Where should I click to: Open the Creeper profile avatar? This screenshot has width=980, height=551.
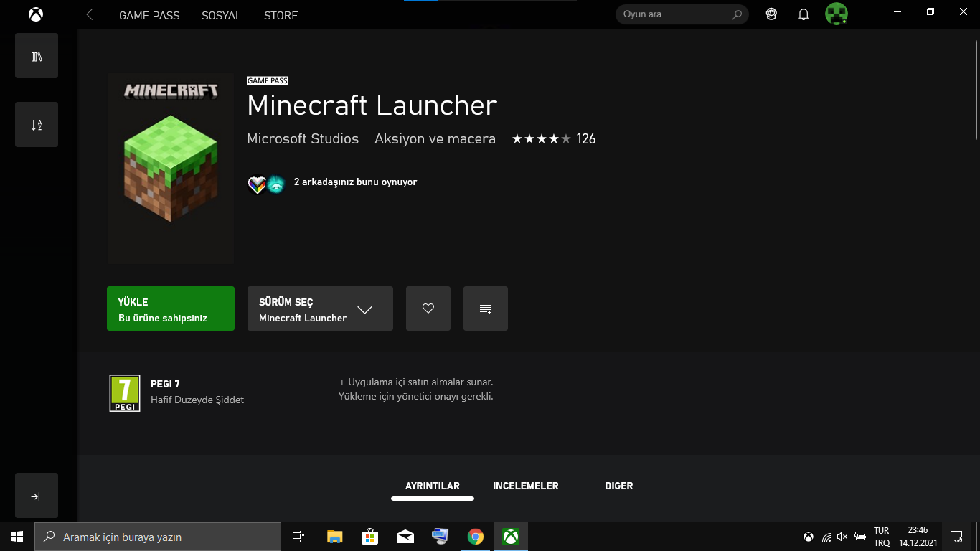pos(837,14)
